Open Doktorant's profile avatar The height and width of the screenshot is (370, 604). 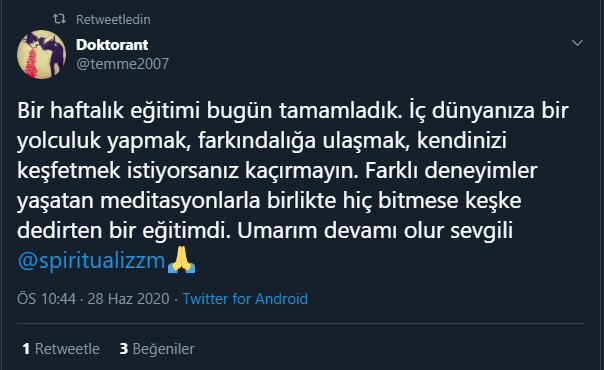tap(42, 54)
